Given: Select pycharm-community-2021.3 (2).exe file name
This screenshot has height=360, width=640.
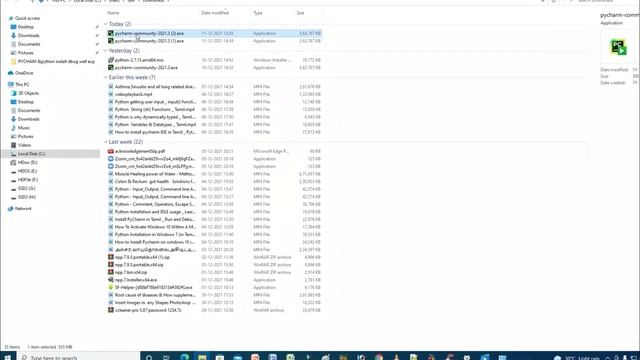Looking at the screenshot, I should coord(149,33).
